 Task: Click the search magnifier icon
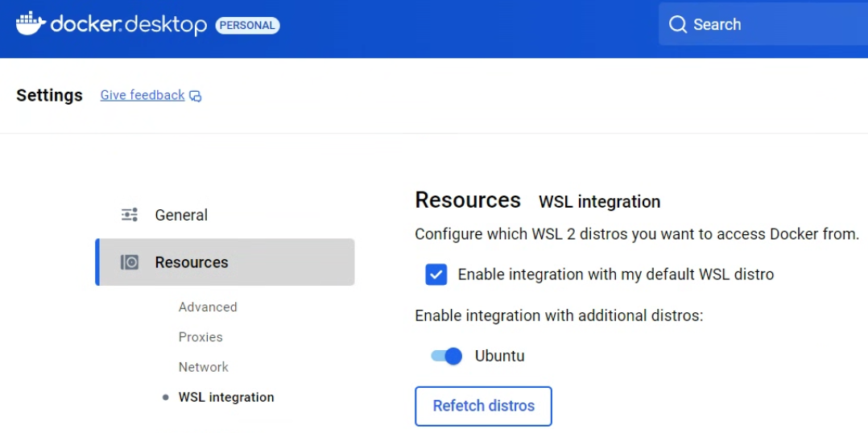tap(678, 24)
